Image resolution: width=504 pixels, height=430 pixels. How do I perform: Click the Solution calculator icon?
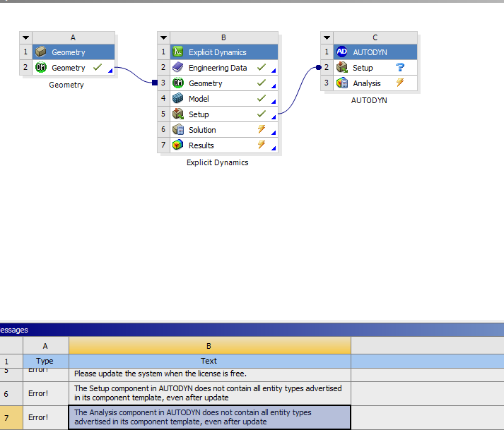tap(177, 129)
